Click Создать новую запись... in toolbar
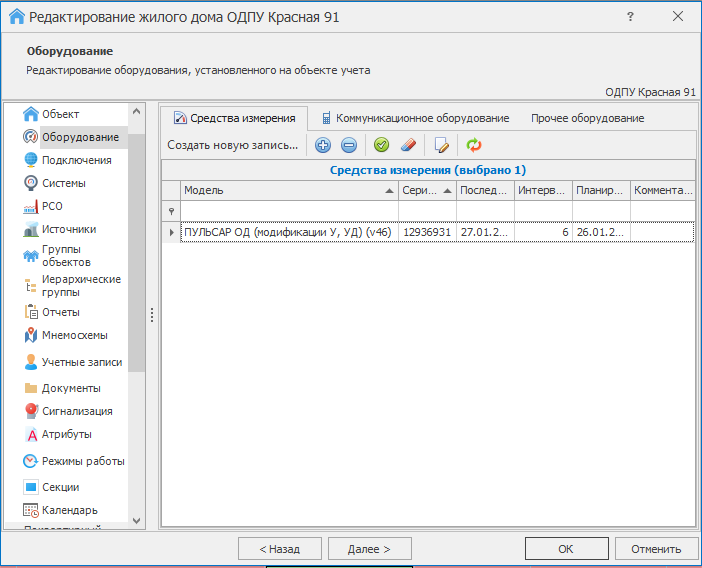Image resolution: width=702 pixels, height=568 pixels. pyautogui.click(x=232, y=145)
